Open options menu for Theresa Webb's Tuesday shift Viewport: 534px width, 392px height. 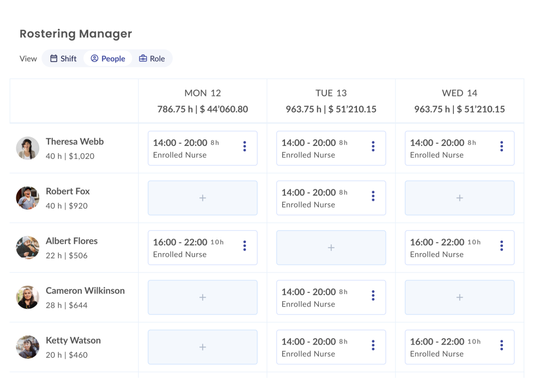tap(373, 146)
